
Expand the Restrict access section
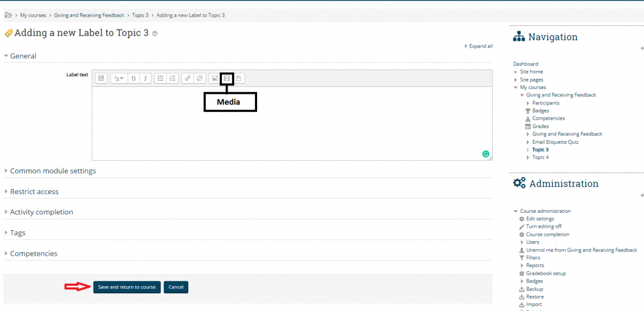(x=34, y=191)
